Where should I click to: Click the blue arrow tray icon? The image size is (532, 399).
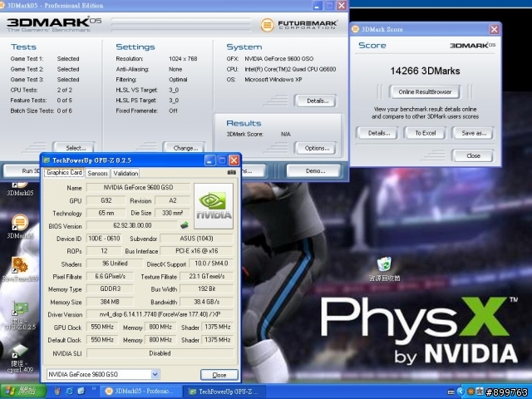(461, 392)
